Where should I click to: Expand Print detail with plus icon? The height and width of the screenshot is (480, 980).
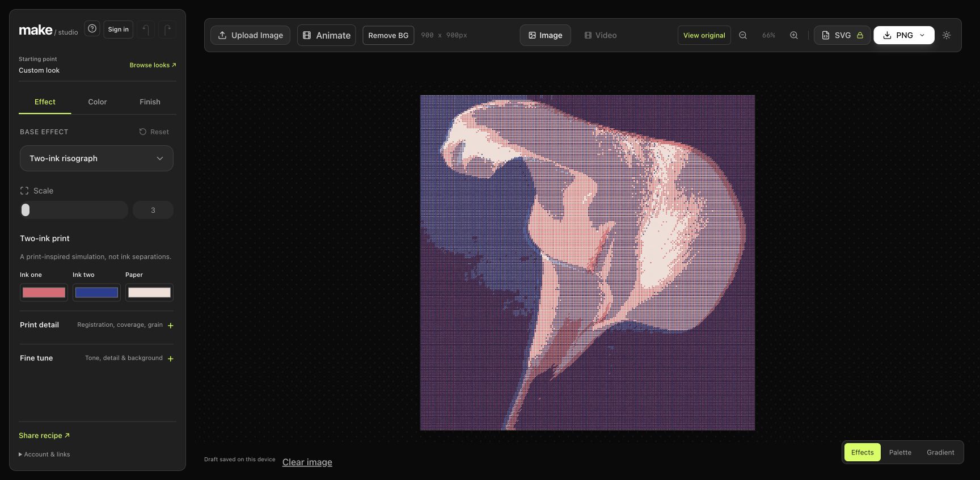(x=171, y=326)
